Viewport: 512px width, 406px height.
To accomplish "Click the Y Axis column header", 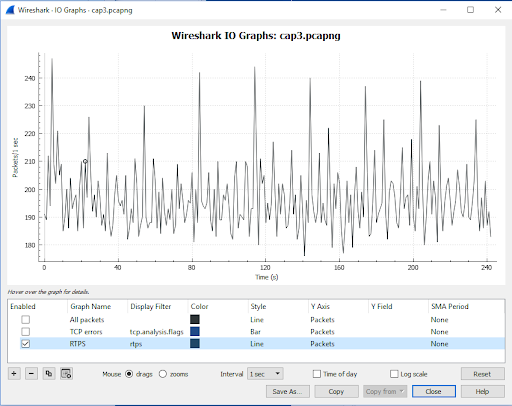I will (338, 306).
